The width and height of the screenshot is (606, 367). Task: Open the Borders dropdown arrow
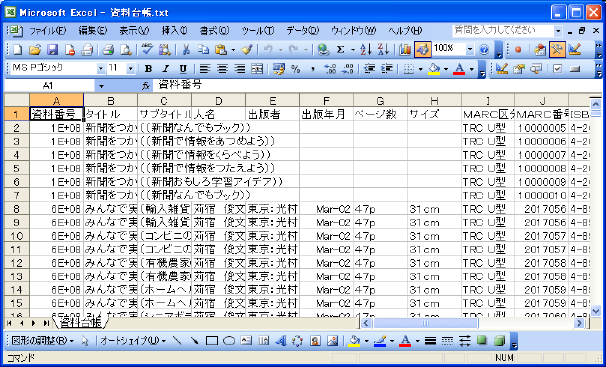click(x=420, y=69)
